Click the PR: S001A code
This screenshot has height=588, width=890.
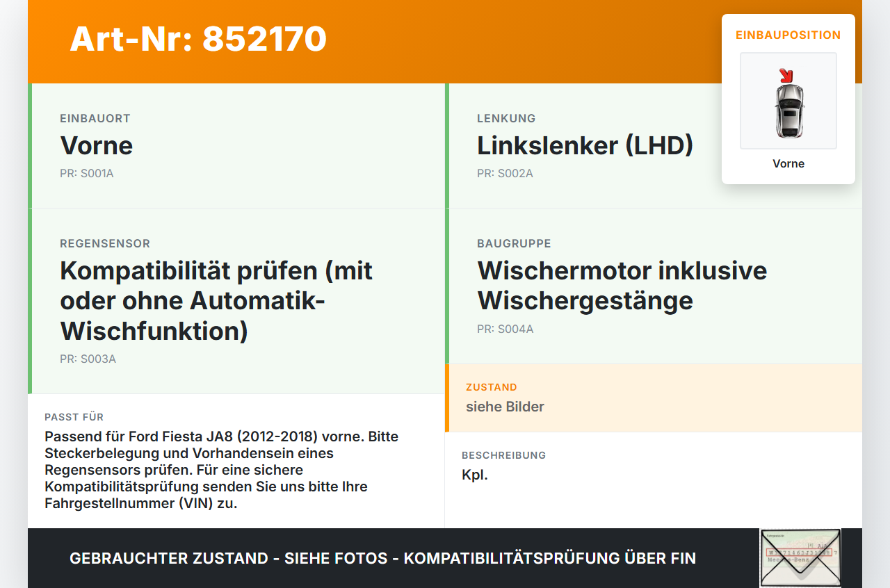point(87,173)
